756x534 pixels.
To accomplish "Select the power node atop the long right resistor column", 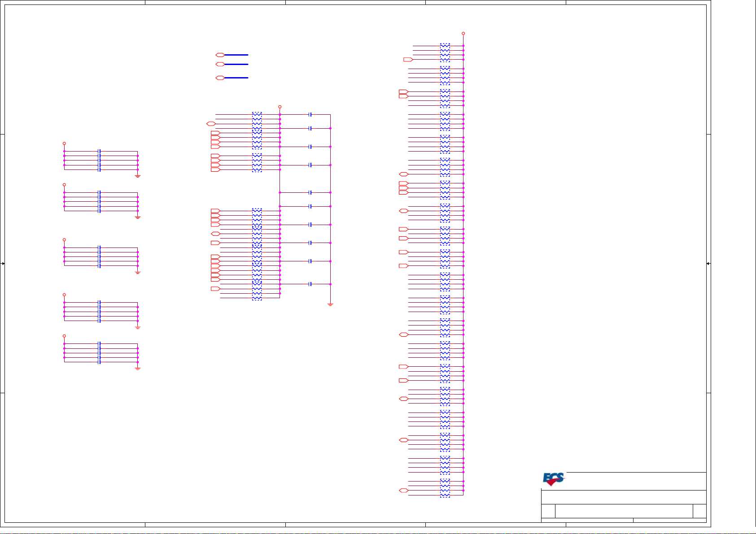I will (463, 34).
